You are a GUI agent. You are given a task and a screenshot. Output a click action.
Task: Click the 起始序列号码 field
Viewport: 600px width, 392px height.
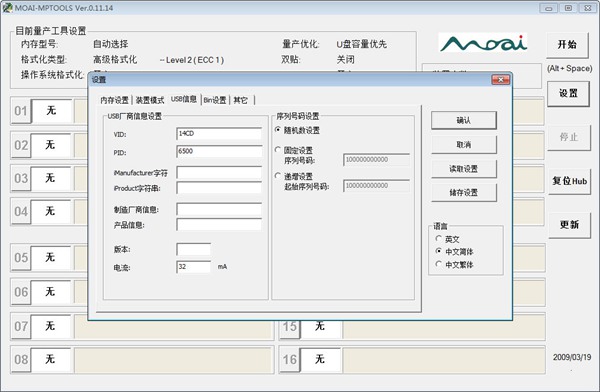(377, 186)
